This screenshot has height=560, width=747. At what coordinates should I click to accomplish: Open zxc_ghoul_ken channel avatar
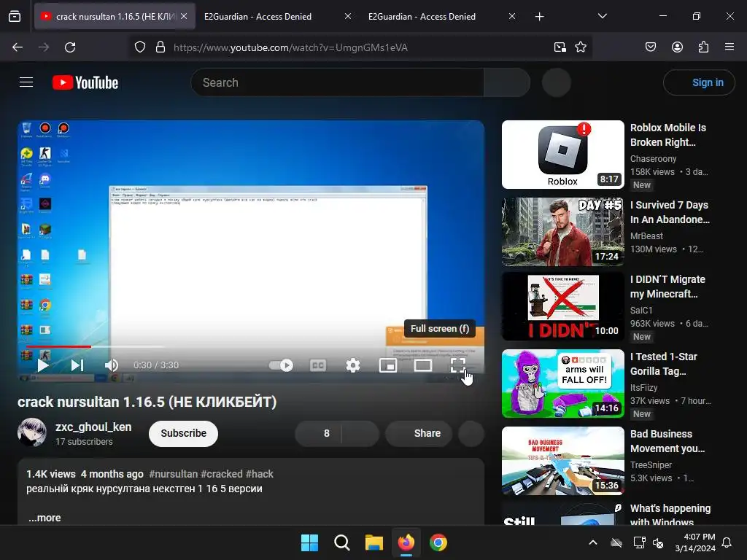point(32,432)
